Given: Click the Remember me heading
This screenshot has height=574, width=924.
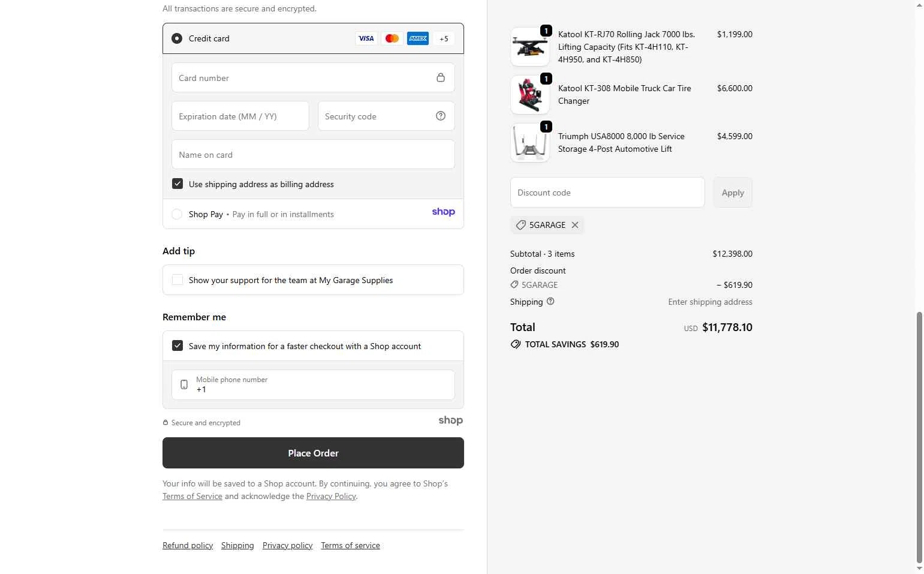Looking at the screenshot, I should [x=194, y=317].
